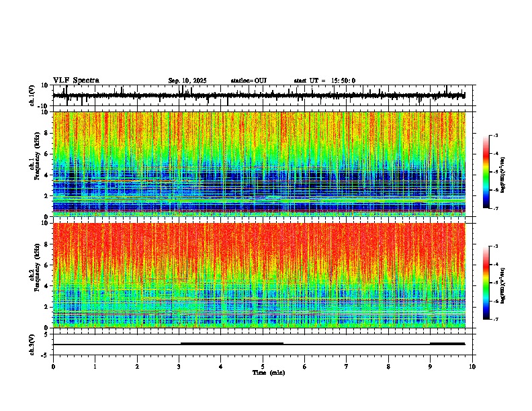Click inside the ch.1 spectrogram panel

pyautogui.click(x=259, y=164)
